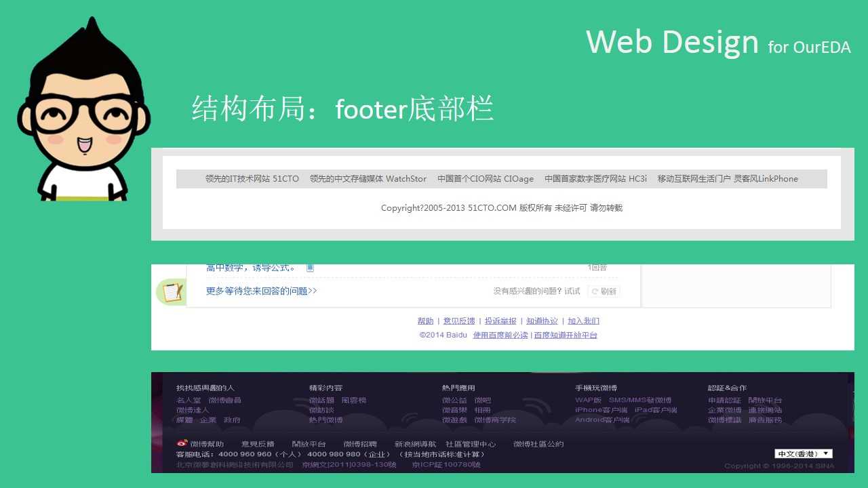
Task: Open the 意见反馈 link in Baidu footer
Action: 459,321
